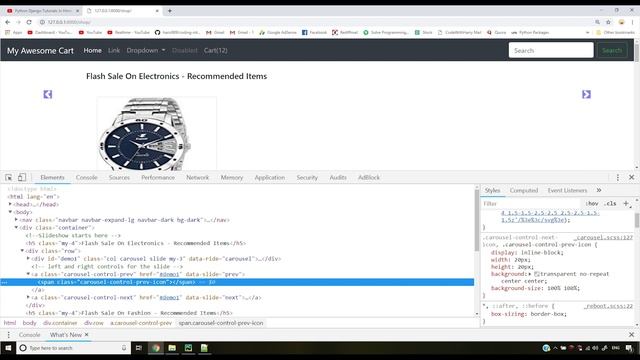Viewport: 640px width, 360px height.
Task: Expand the nav navbar element
Action: 16,220
